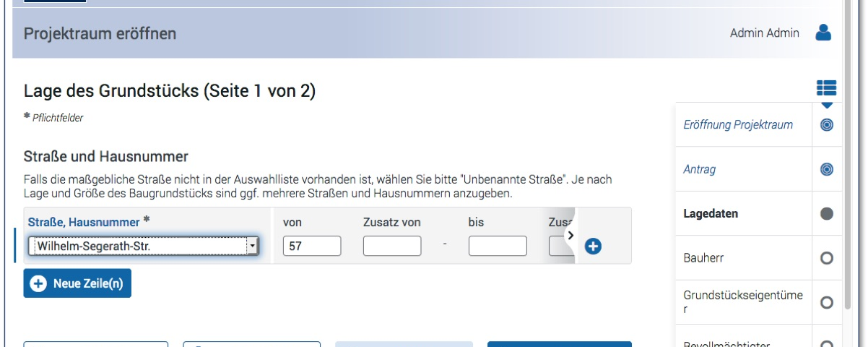Image resolution: width=868 pixels, height=347 pixels.
Task: Go to the Antrag step
Action: (699, 169)
